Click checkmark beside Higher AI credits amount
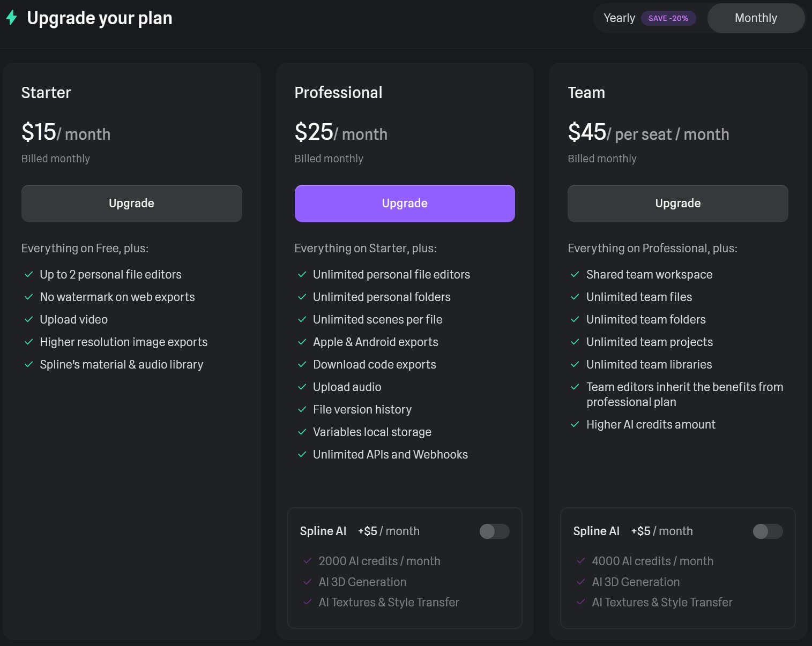Screen dimensions: 812x646 pos(575,424)
